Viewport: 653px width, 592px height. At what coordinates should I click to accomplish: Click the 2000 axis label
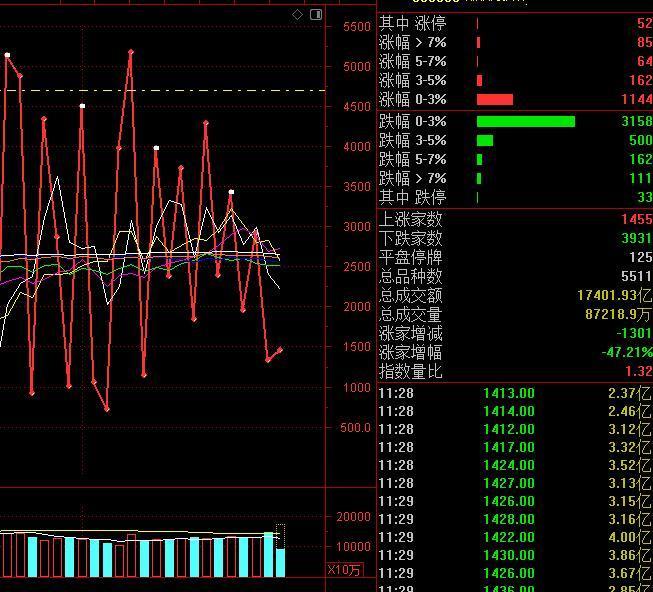pos(357,307)
